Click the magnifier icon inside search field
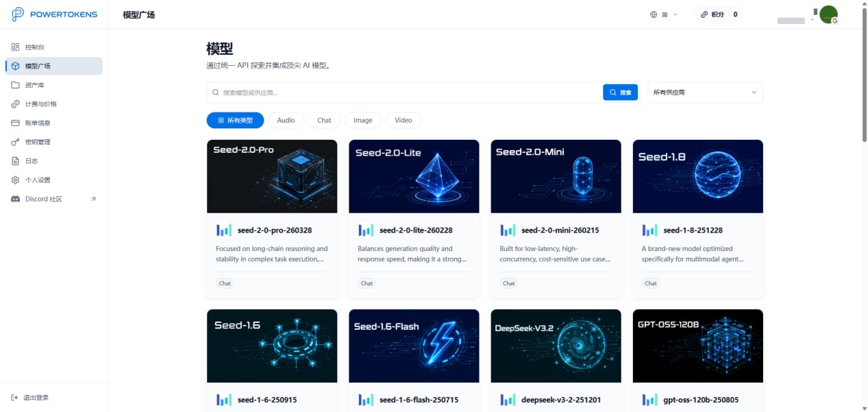The image size is (868, 412). [216, 93]
